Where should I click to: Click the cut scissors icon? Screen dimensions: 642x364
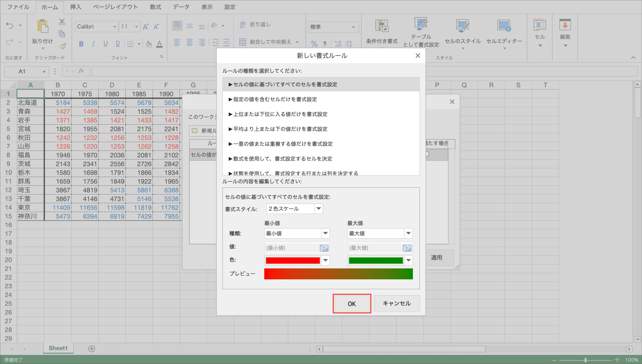pyautogui.click(x=62, y=22)
